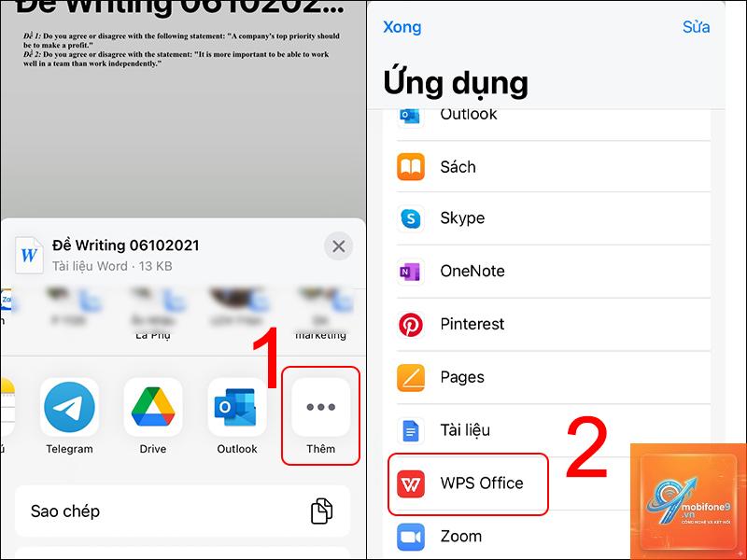
Task: Select the Tài liệu docs icon
Action: click(411, 430)
